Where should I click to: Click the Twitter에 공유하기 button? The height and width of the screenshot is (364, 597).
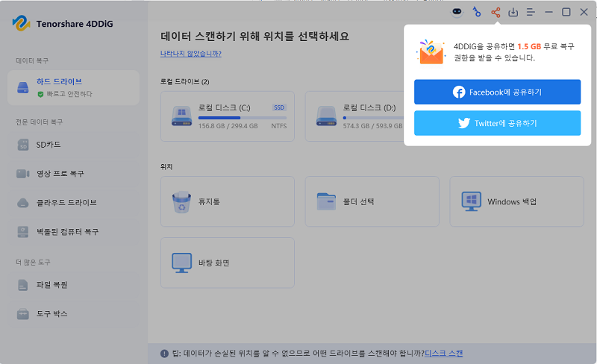point(497,123)
